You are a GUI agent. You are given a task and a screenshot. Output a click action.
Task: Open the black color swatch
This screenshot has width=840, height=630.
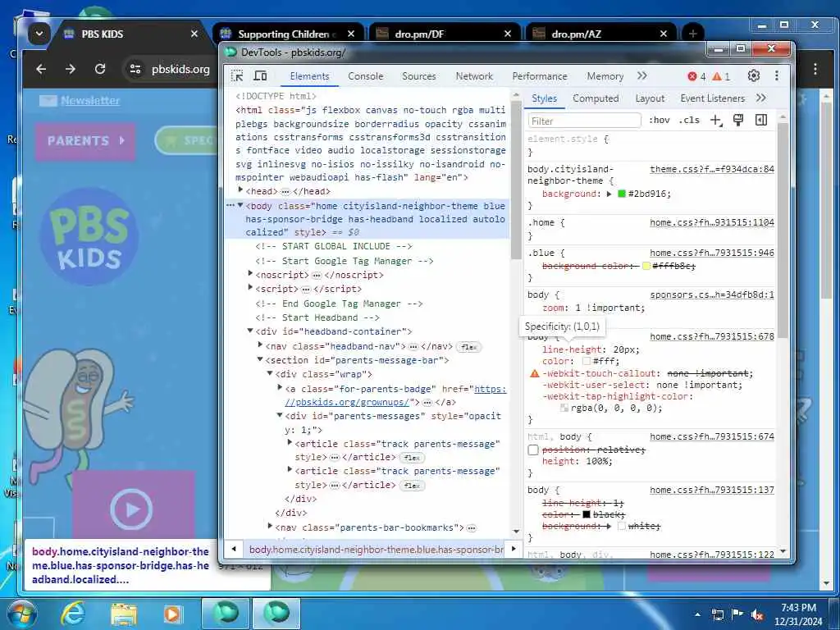coord(586,515)
